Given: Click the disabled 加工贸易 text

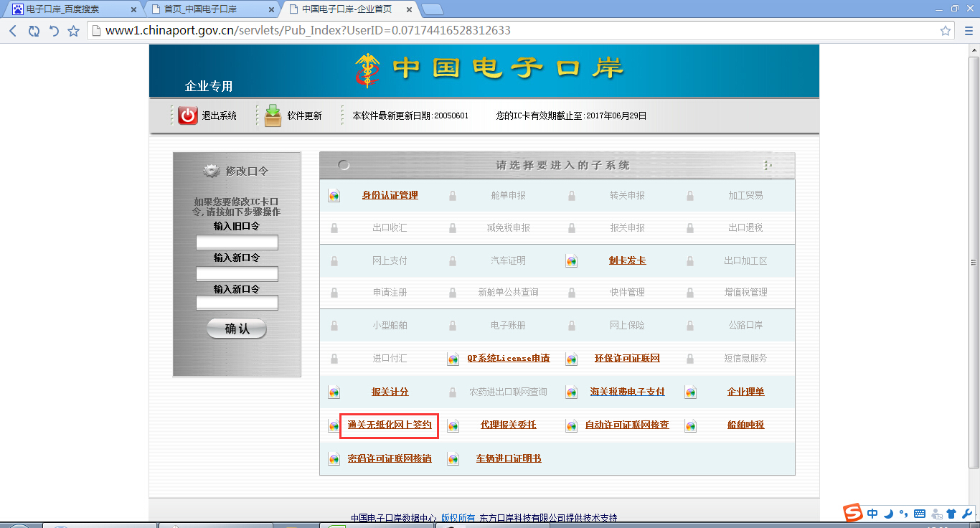Looking at the screenshot, I should (745, 195).
